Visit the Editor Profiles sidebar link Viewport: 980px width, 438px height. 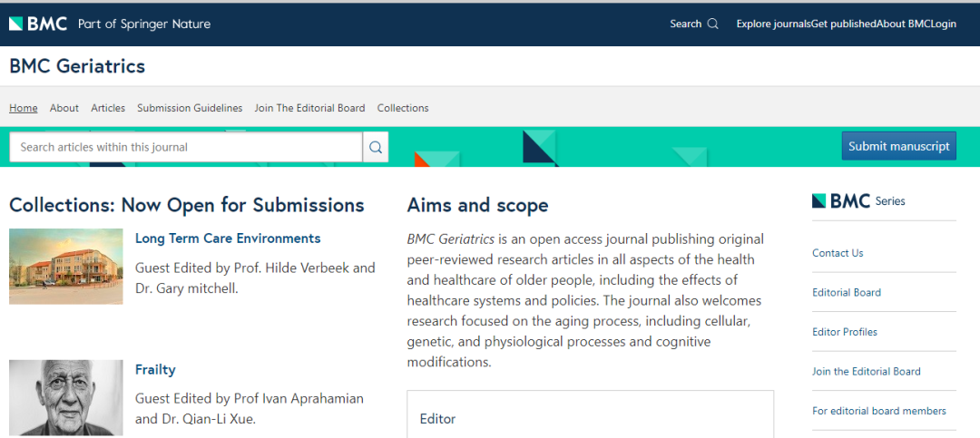[x=845, y=332]
